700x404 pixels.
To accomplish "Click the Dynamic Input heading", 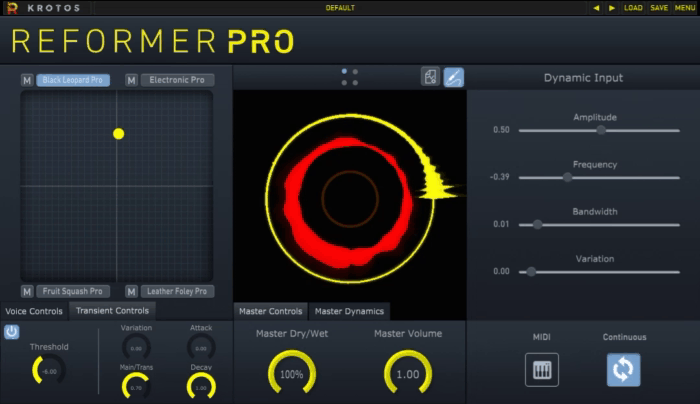I will pyautogui.click(x=583, y=78).
